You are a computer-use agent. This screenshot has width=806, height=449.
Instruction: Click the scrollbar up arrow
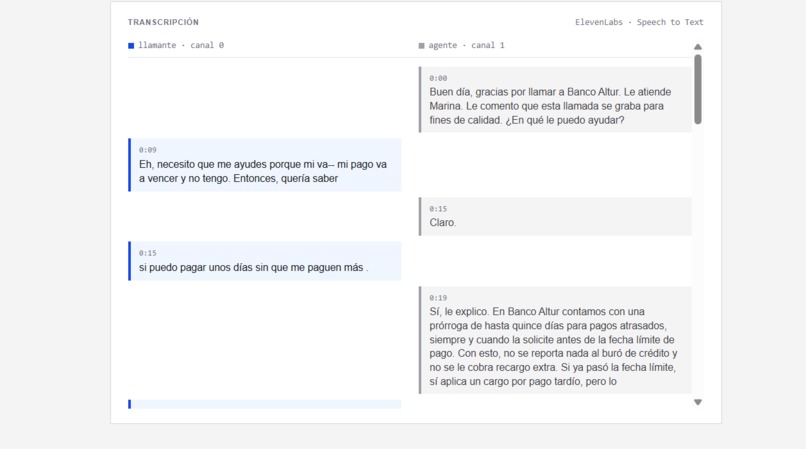pos(698,47)
